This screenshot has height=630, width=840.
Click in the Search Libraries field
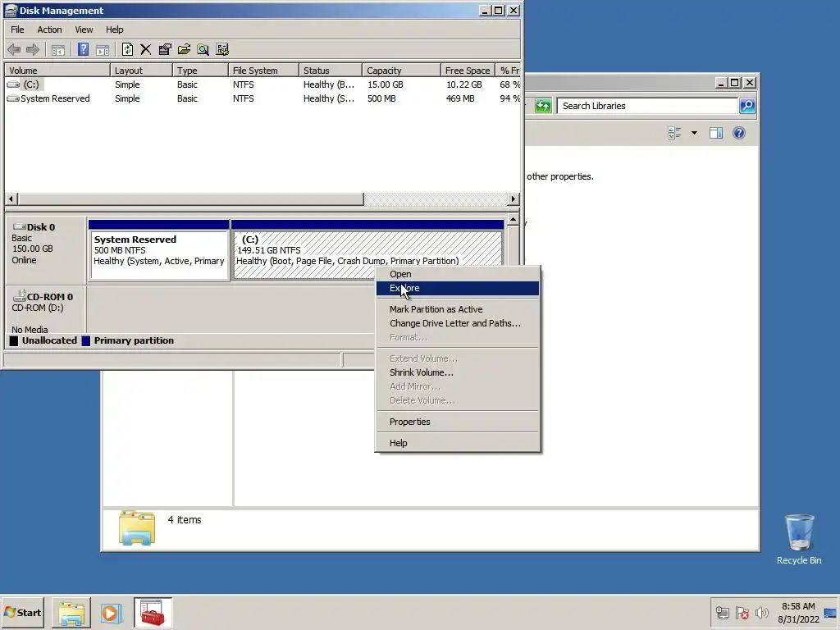coord(647,106)
